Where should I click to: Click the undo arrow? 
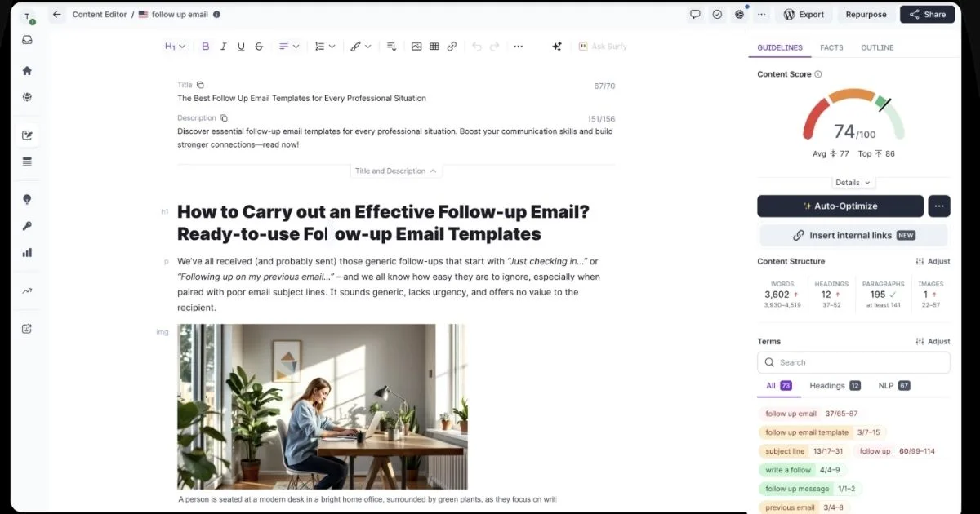(x=477, y=47)
